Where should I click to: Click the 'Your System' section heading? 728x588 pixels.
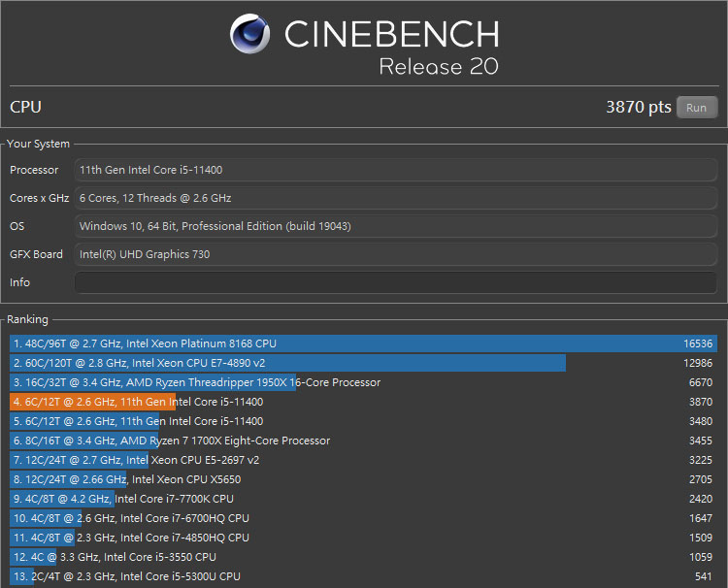click(38, 144)
